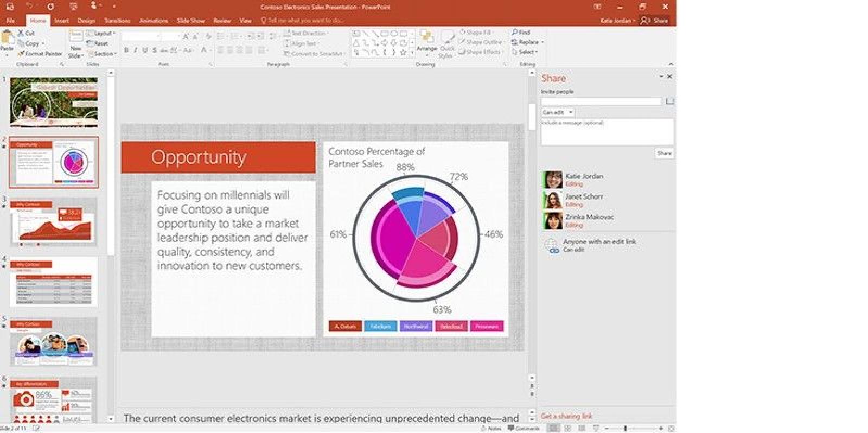Increase font size with larger A icon
Viewport: 868px width, 433px height.
(x=186, y=36)
